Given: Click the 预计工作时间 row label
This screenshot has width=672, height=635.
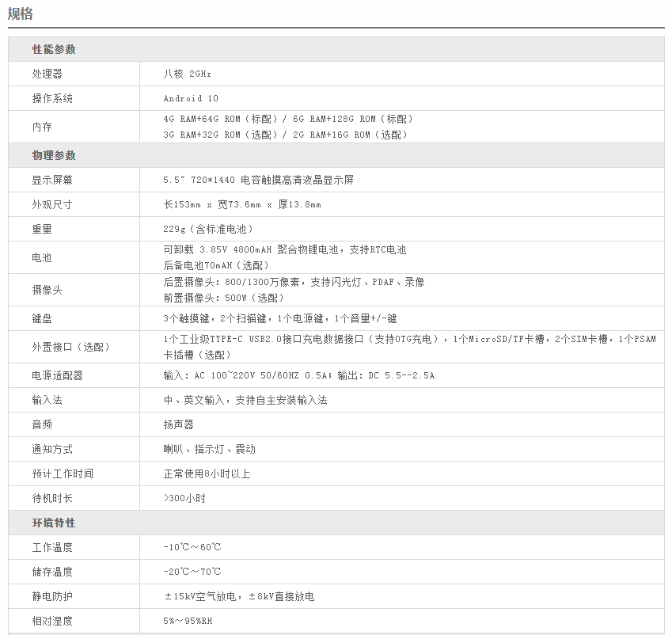Looking at the screenshot, I should click(x=63, y=473).
